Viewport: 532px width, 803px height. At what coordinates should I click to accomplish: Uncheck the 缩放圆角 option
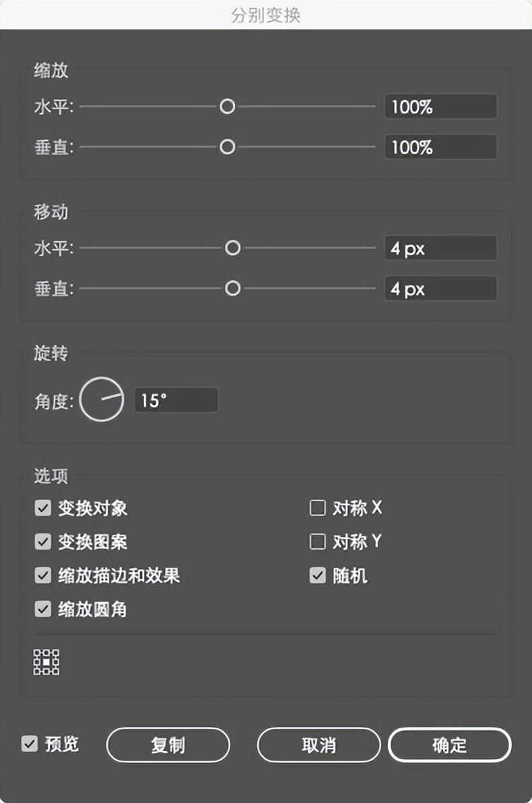pyautogui.click(x=43, y=610)
